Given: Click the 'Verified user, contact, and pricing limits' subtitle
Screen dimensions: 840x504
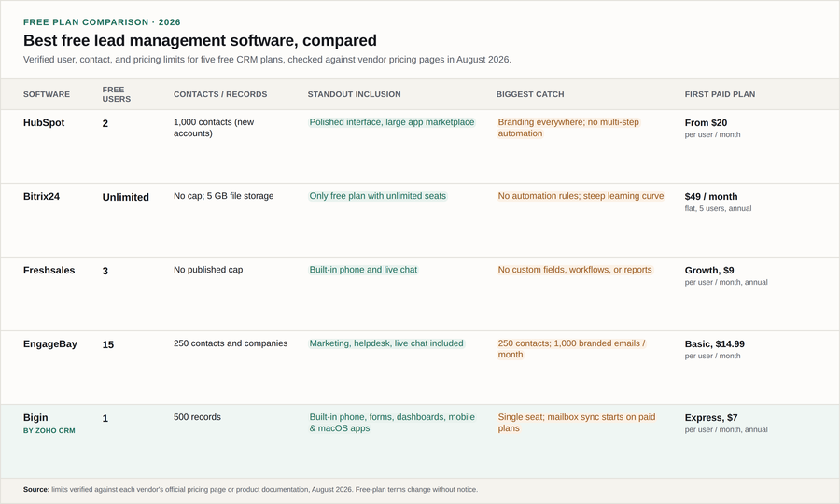Looking at the screenshot, I should (x=267, y=60).
